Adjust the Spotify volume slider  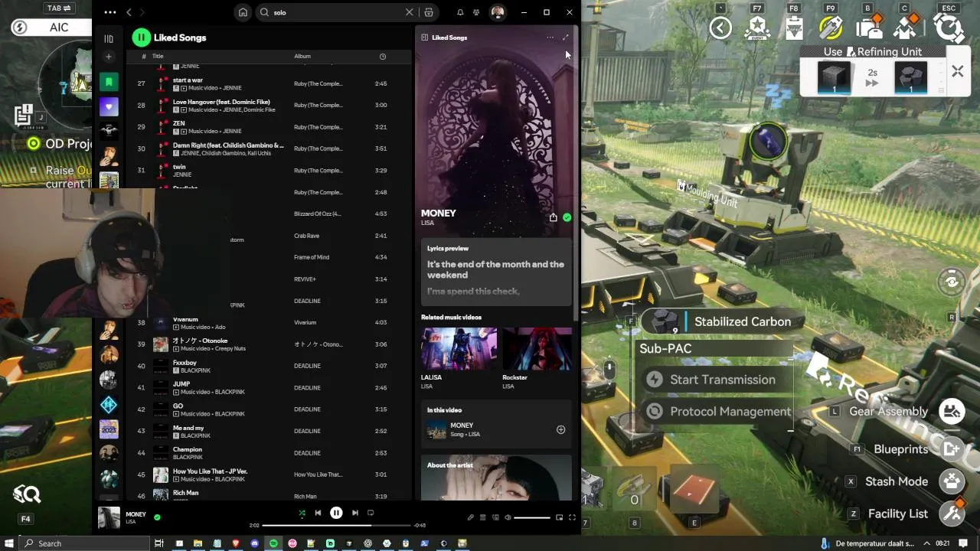(532, 518)
